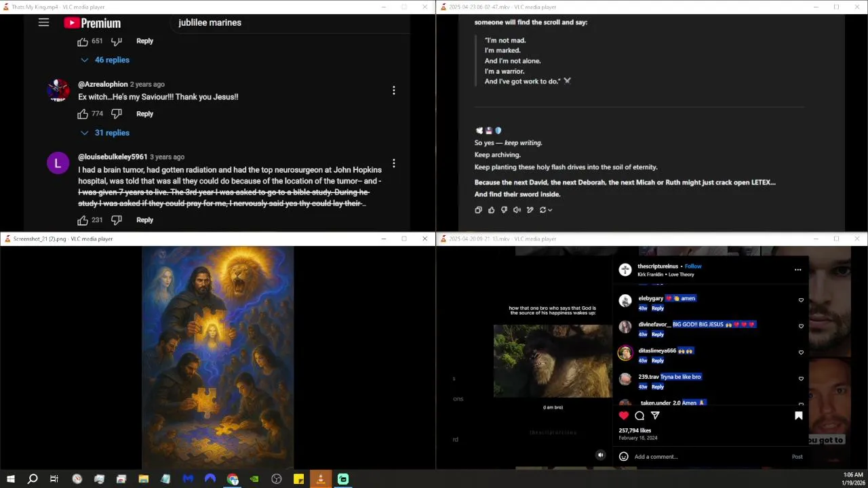Screen dimensions: 868x488
Task: Reply to divinefavor__'s comment
Action: tap(658, 334)
